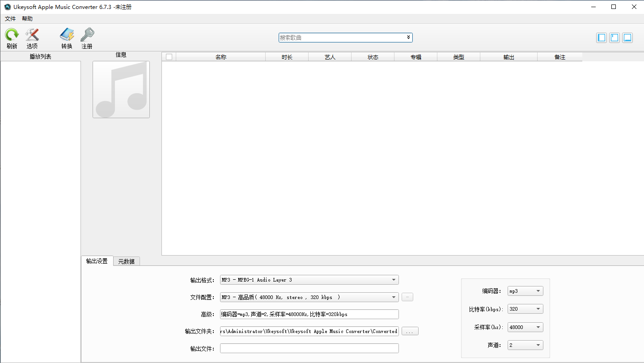The width and height of the screenshot is (644, 363).
Task: Select the second panel layout icon
Action: click(x=614, y=38)
